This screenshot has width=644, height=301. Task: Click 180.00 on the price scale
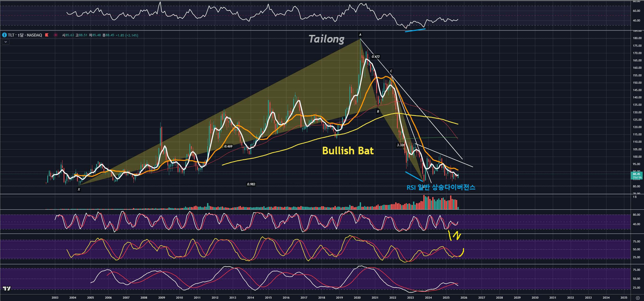(x=637, y=38)
